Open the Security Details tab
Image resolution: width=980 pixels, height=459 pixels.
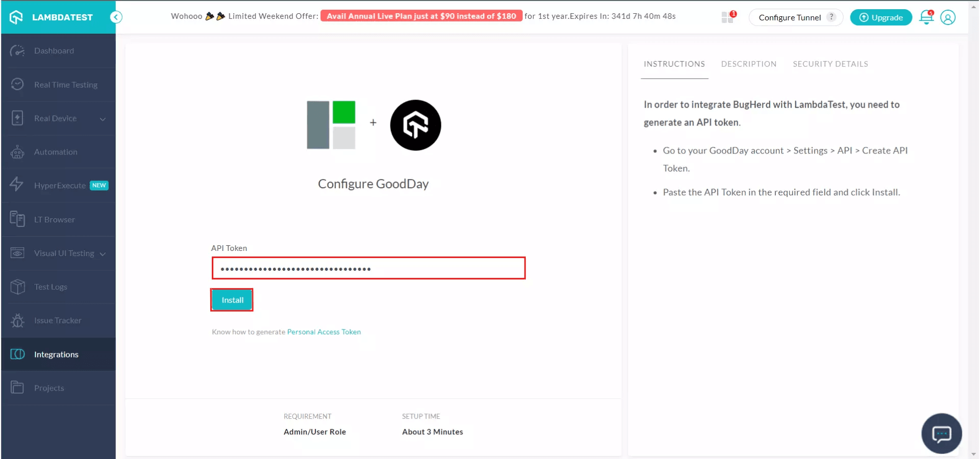[x=830, y=64]
